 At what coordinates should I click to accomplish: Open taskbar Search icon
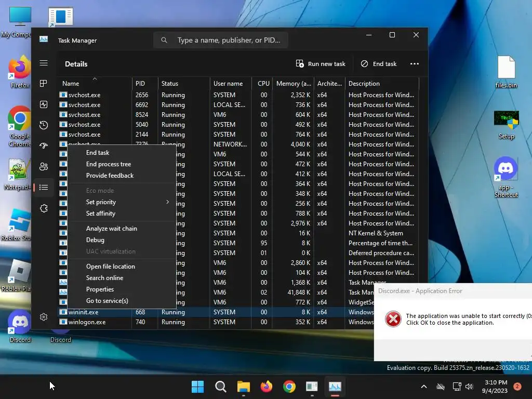click(220, 387)
